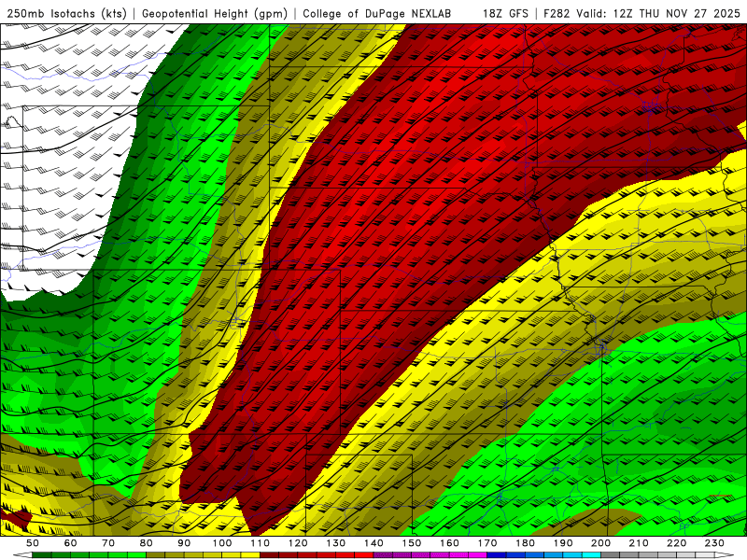Click the 130 label on the color scale
747x560 pixels.
pyautogui.click(x=336, y=543)
